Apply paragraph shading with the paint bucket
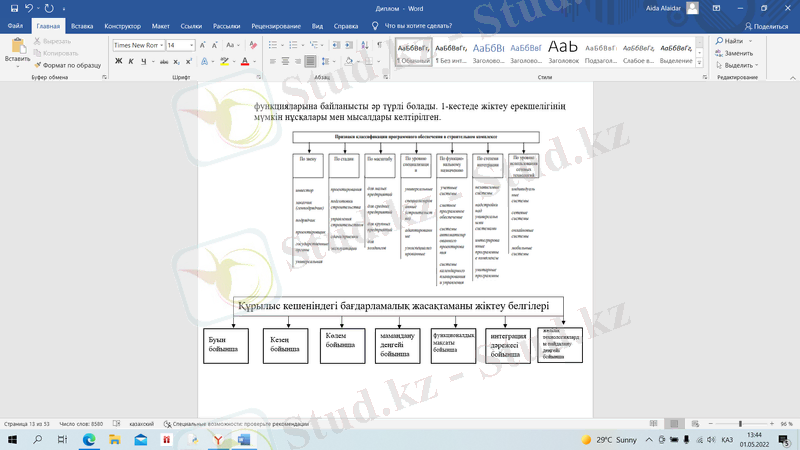 pos(348,61)
